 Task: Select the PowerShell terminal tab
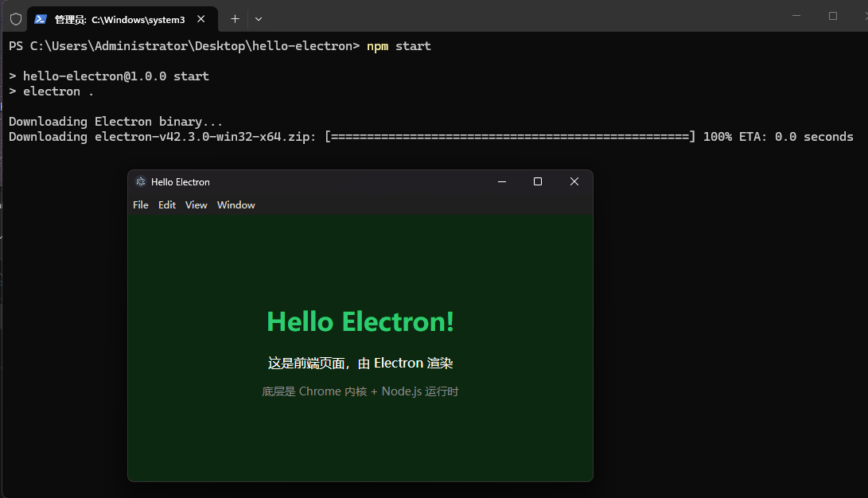point(122,19)
